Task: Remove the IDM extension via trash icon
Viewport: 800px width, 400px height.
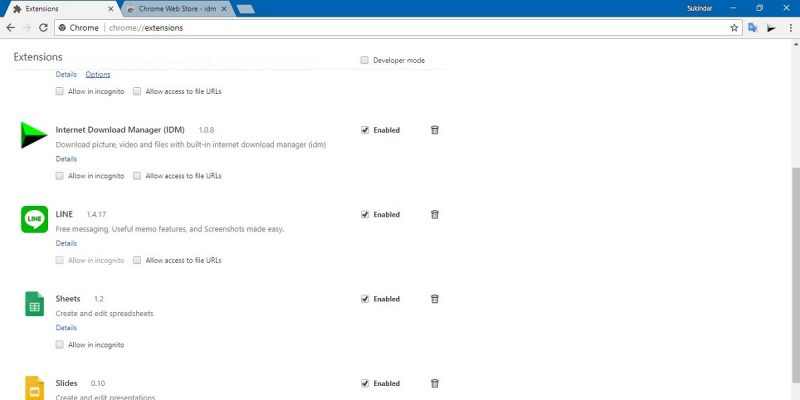Action: pos(434,130)
